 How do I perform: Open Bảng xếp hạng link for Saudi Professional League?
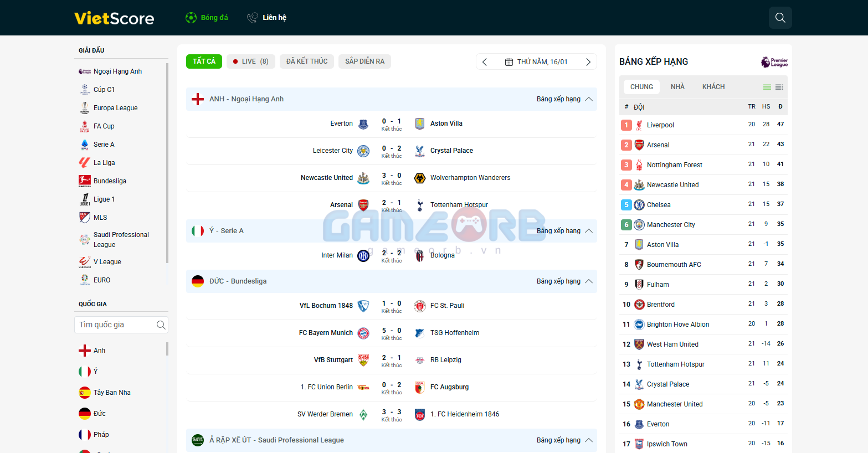pyautogui.click(x=558, y=440)
